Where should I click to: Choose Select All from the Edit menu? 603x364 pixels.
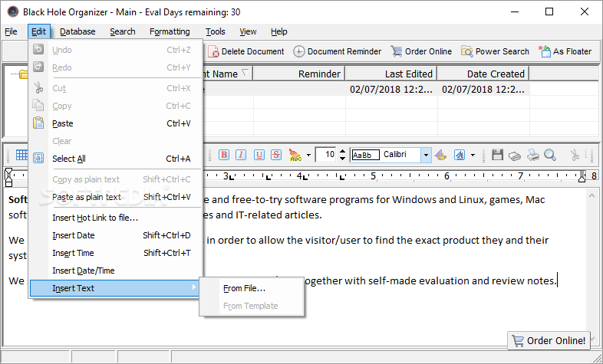(115, 159)
